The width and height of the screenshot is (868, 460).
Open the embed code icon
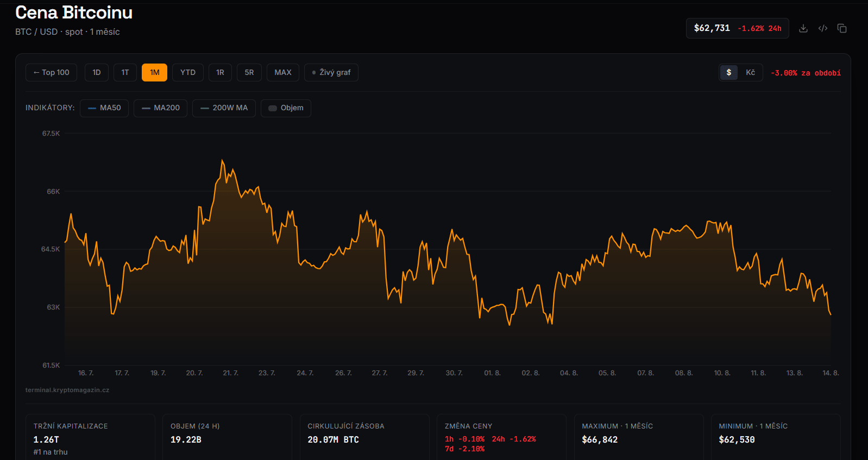coord(823,28)
